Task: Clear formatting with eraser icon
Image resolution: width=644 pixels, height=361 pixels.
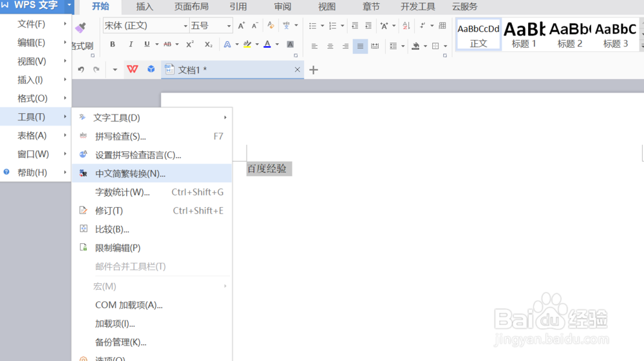Action: (270, 26)
